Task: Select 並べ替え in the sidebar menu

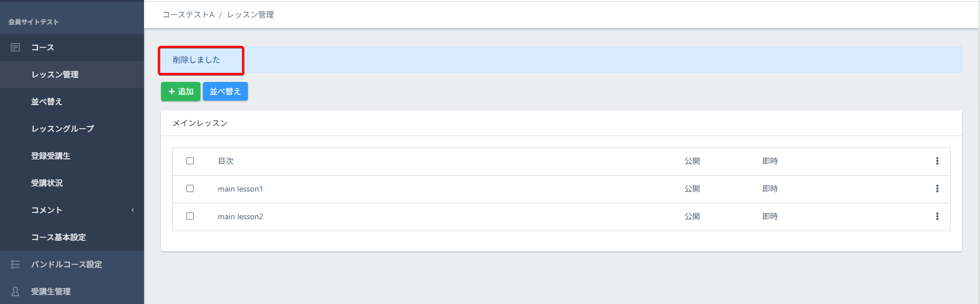Action: (x=47, y=102)
